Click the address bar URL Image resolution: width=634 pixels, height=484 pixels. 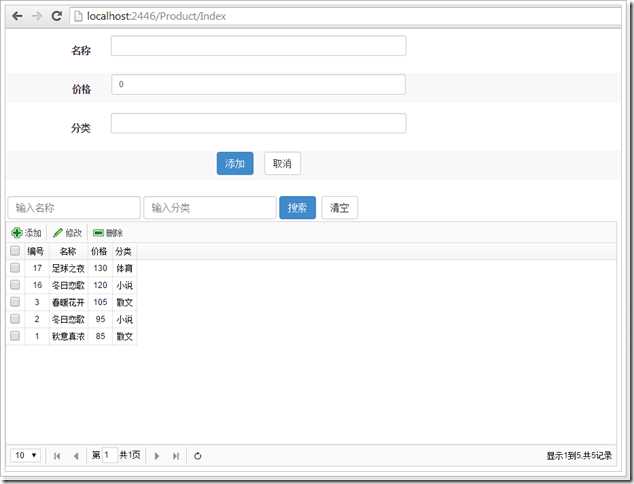point(156,16)
